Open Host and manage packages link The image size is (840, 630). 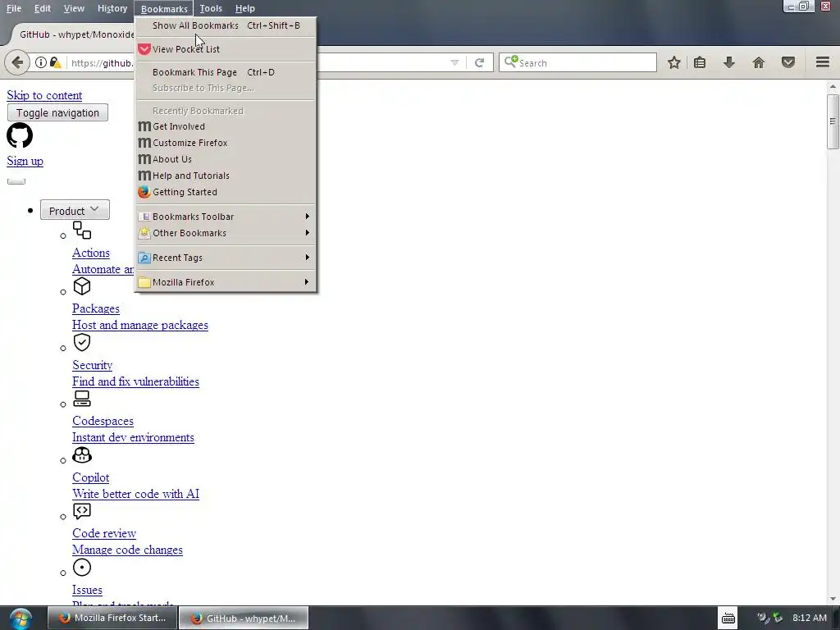140,325
